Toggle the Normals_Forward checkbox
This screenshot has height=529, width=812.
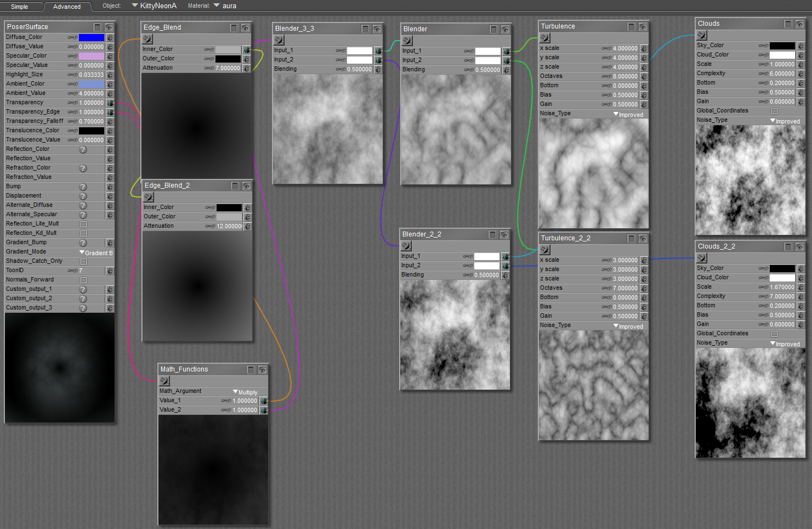(84, 280)
